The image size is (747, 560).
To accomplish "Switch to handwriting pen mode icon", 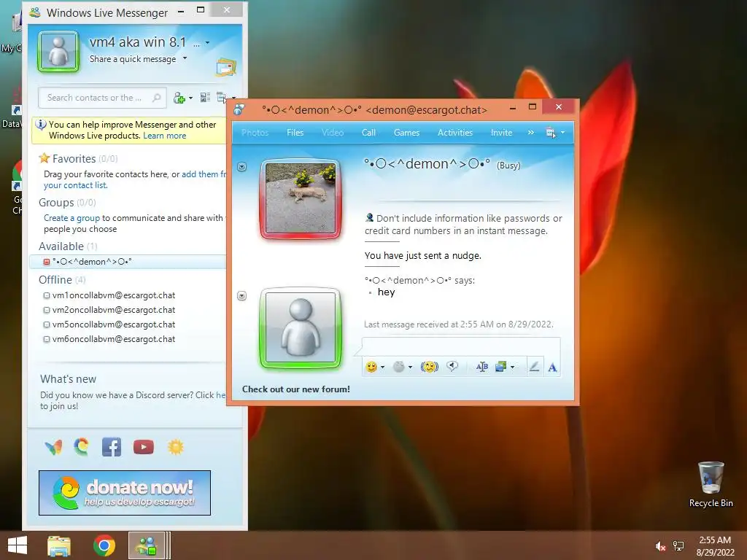I will [x=534, y=366].
